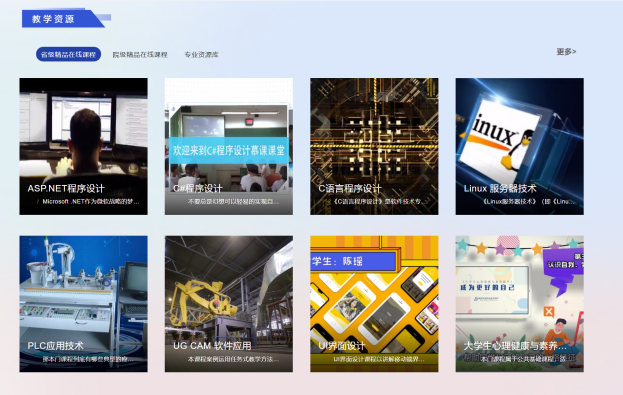Image resolution: width=623 pixels, height=395 pixels.
Task: Click the 教学资源 section header banner
Action: (63, 19)
